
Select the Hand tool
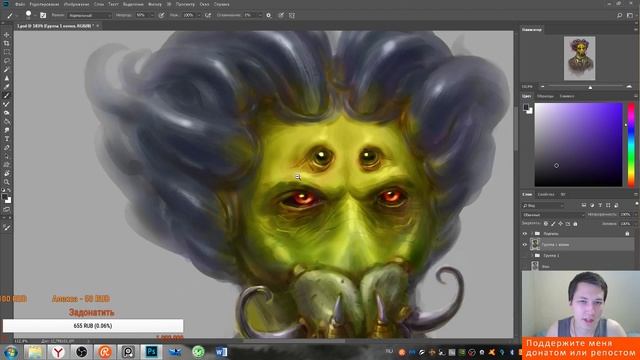click(x=7, y=173)
